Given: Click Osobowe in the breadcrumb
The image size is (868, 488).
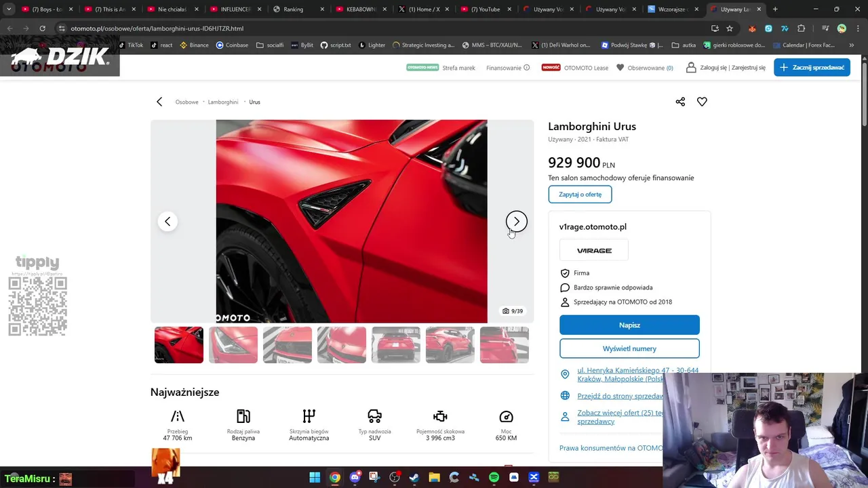Looking at the screenshot, I should [186, 102].
